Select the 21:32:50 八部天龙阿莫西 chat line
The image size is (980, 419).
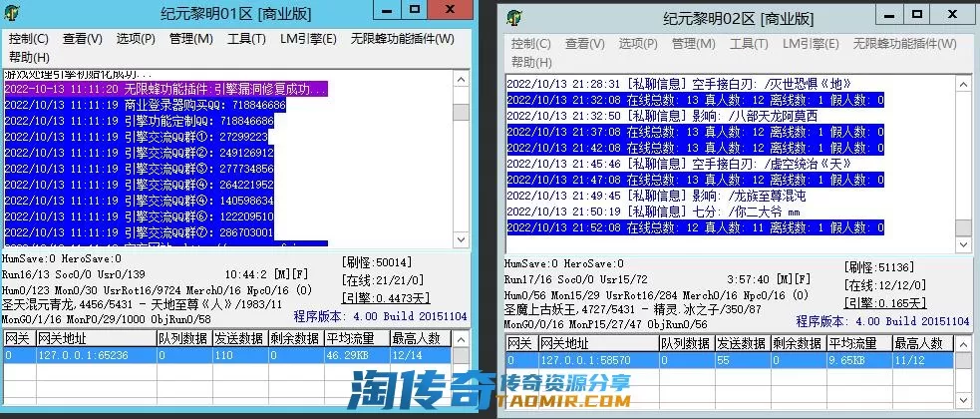[662, 117]
